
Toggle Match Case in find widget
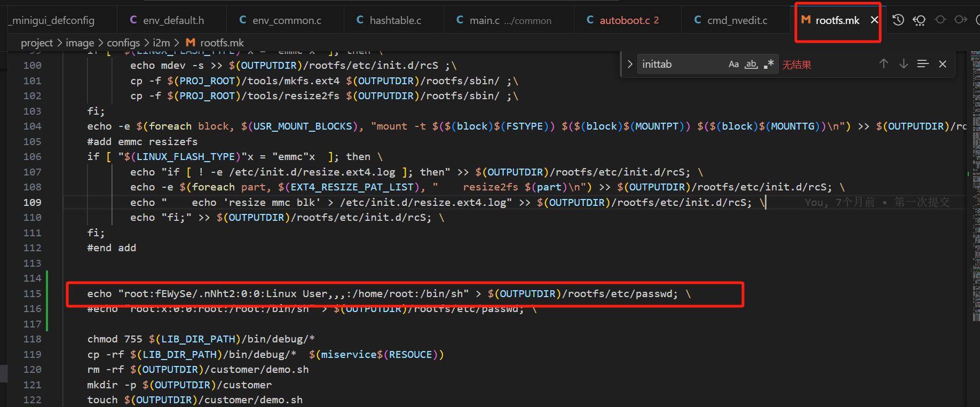(x=733, y=65)
